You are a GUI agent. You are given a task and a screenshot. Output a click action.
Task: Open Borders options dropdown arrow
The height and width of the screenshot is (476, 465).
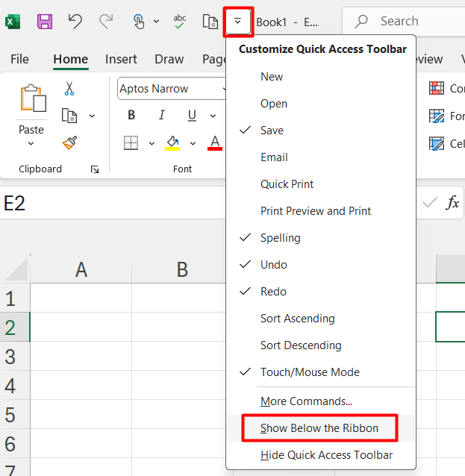[152, 143]
